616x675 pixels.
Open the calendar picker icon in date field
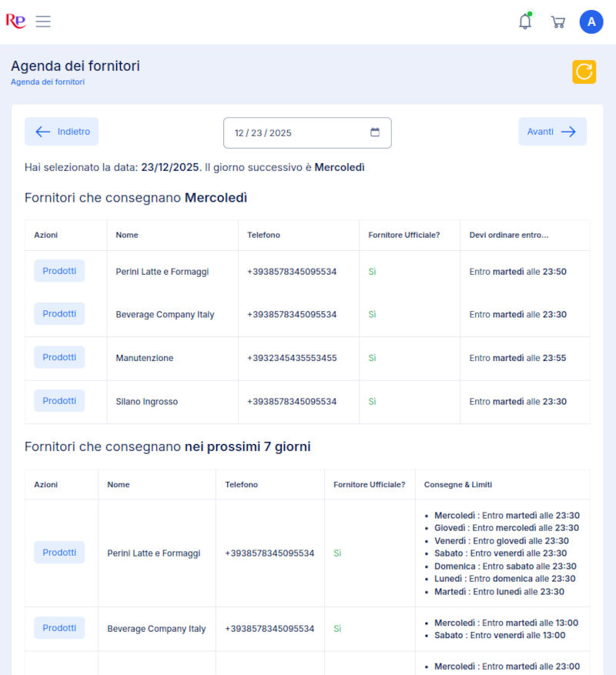coord(375,132)
